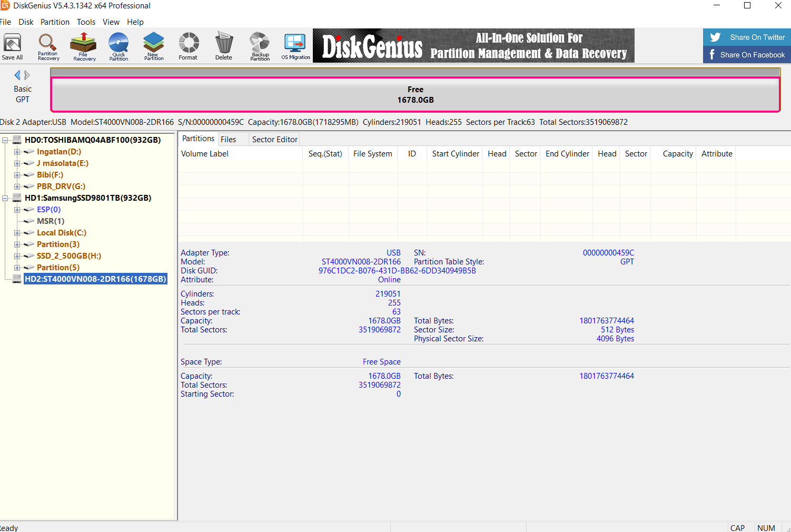Viewport: 791px width, 532px height.
Task: Click the SN value 00000000459C
Action: coord(608,253)
